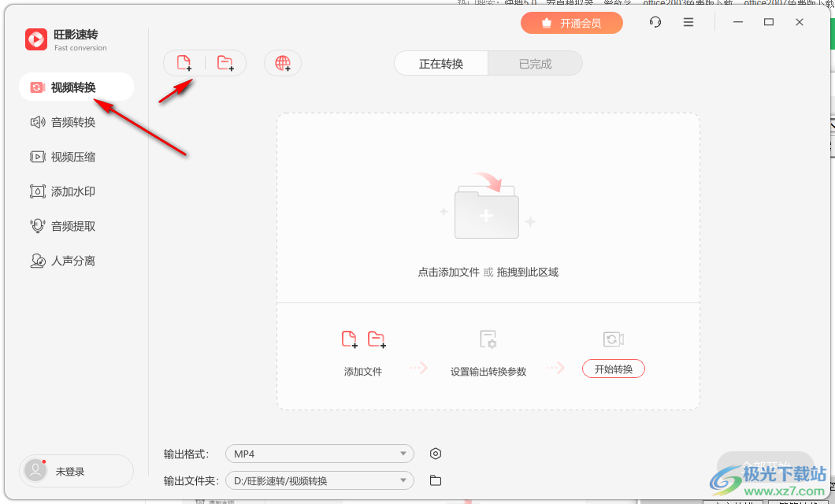Viewport: 835px width, 504px height.
Task: Open the 视频压缩 tool
Action: click(63, 157)
